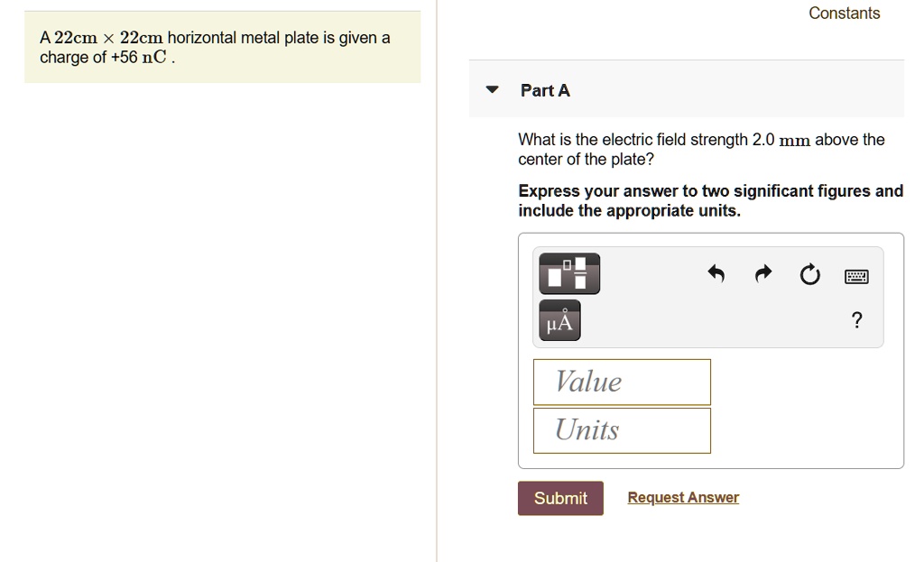This screenshot has height=562, width=924.
Task: Open help via the question mark icon
Action: [855, 319]
